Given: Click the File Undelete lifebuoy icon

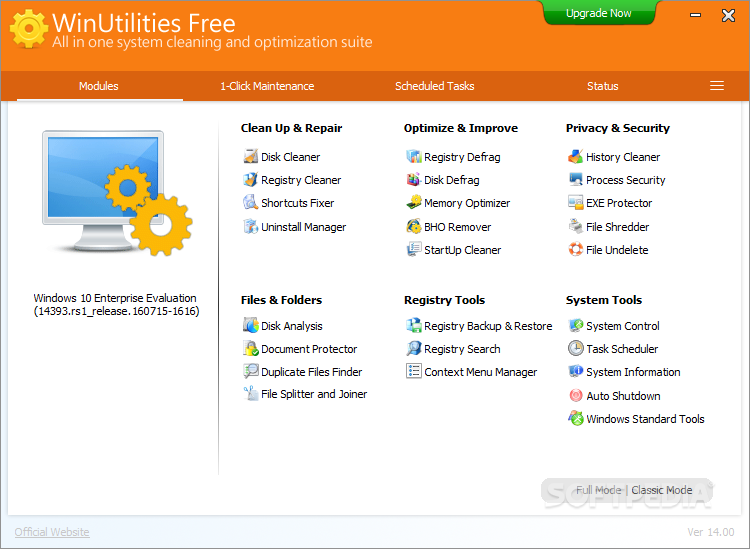Looking at the screenshot, I should [576, 250].
